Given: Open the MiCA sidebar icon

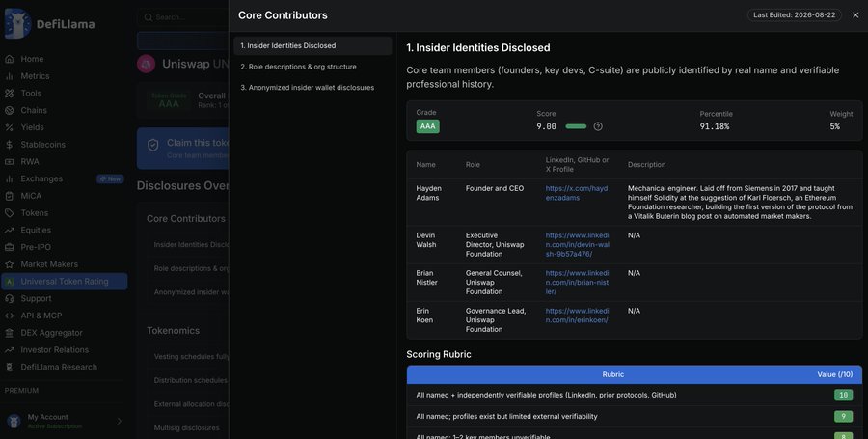Looking at the screenshot, I should [x=10, y=196].
